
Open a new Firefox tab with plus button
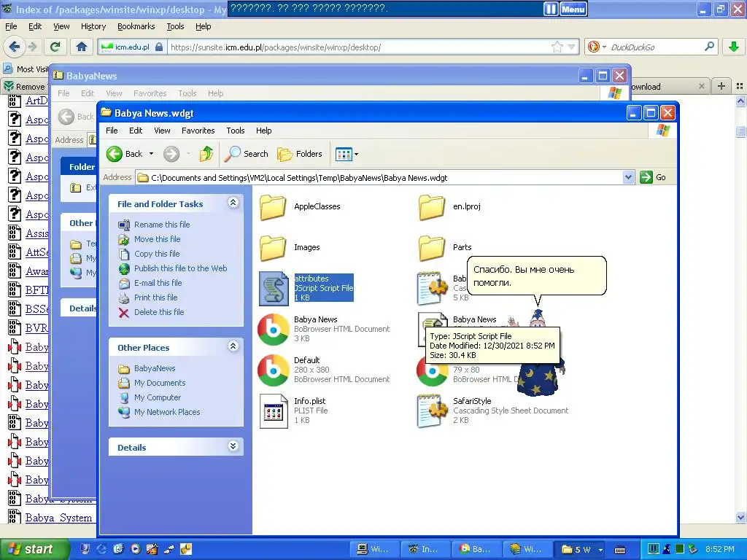click(x=721, y=86)
